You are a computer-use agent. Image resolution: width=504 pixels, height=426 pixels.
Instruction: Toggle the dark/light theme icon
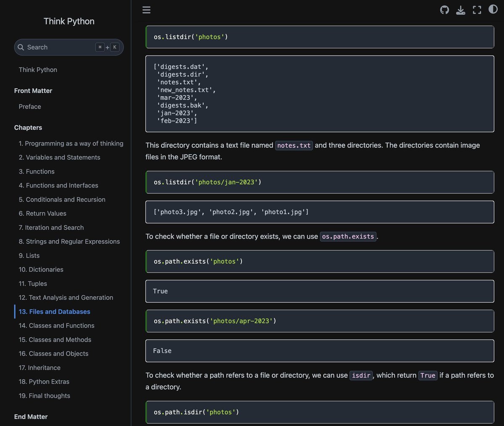pyautogui.click(x=493, y=9)
